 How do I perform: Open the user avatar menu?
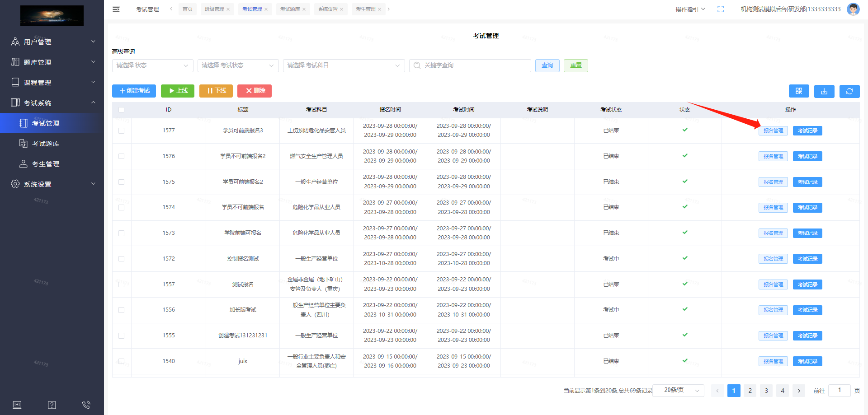[x=853, y=9]
